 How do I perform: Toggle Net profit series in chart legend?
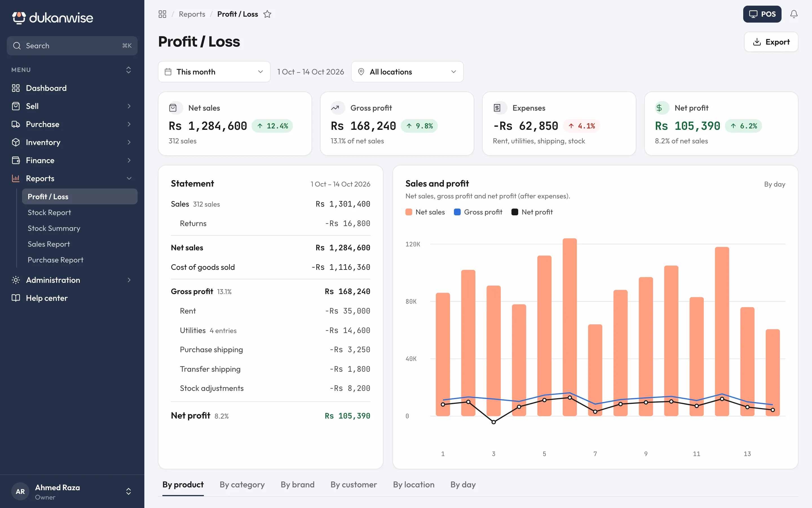pyautogui.click(x=532, y=212)
